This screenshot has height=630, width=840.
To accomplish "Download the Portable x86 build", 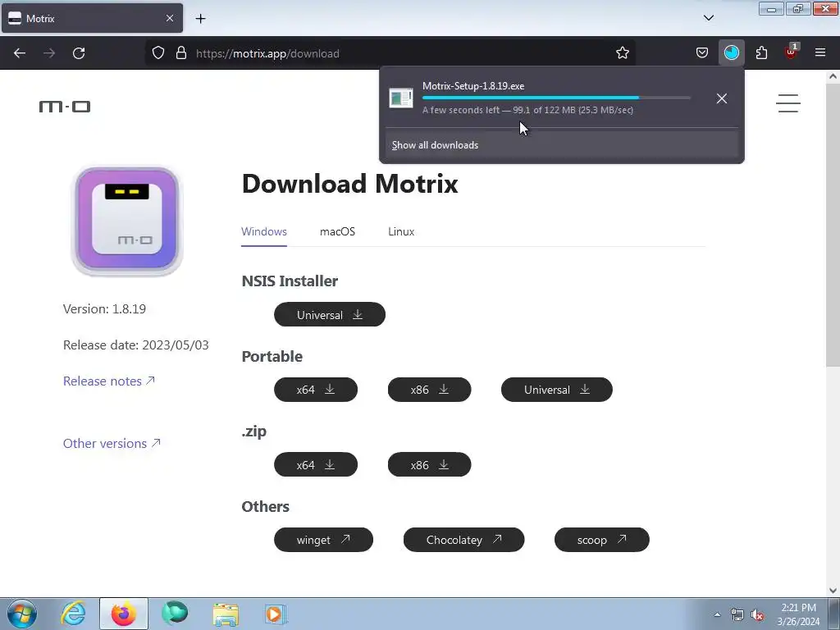I will pos(429,390).
